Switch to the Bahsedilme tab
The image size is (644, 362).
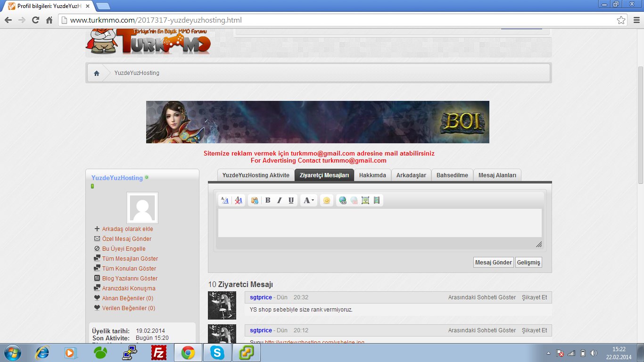coord(452,175)
